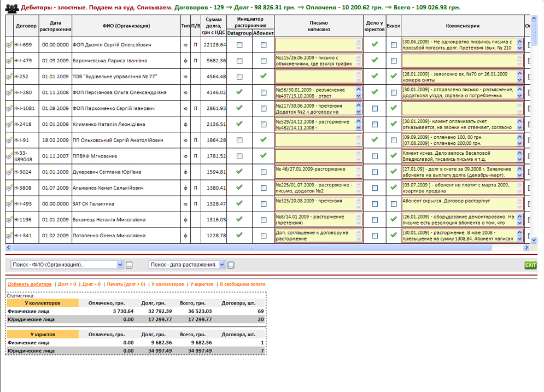Edit record Н-3808 using its pencil icon
This screenshot has height=392, width=544.
click(x=9, y=188)
